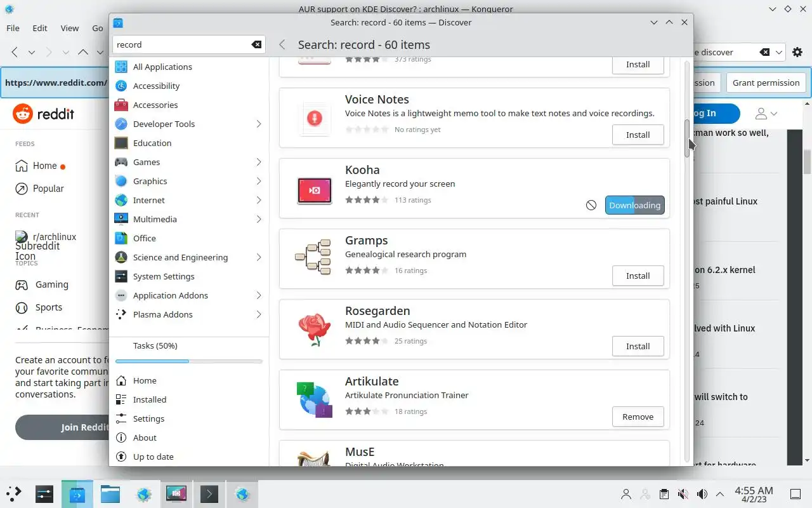The height and width of the screenshot is (508, 812).
Task: Open All Applications category in Discover
Action: coord(189,67)
